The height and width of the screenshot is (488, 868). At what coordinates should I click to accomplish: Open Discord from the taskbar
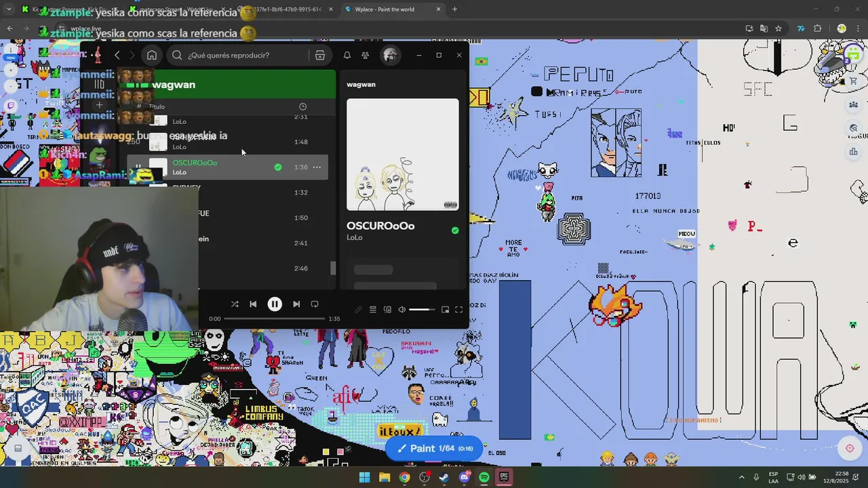[x=464, y=477]
